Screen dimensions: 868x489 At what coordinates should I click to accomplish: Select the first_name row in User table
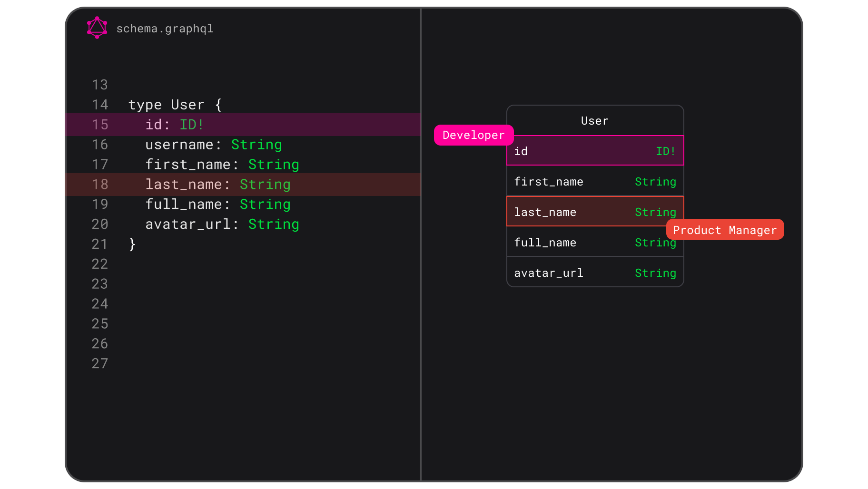point(595,181)
